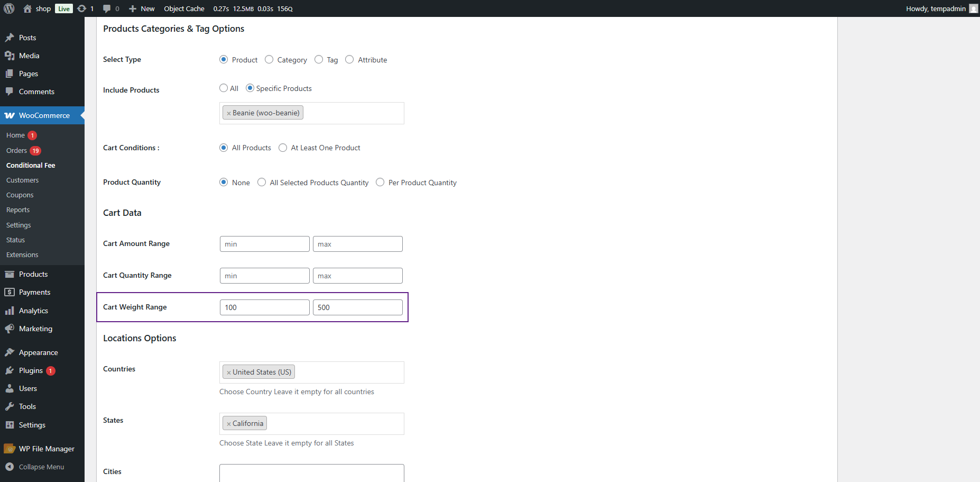Select Category as the type

pos(269,59)
